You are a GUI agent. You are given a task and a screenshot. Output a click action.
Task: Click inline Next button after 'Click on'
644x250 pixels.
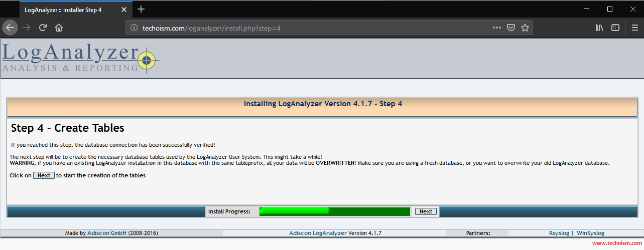(44, 175)
